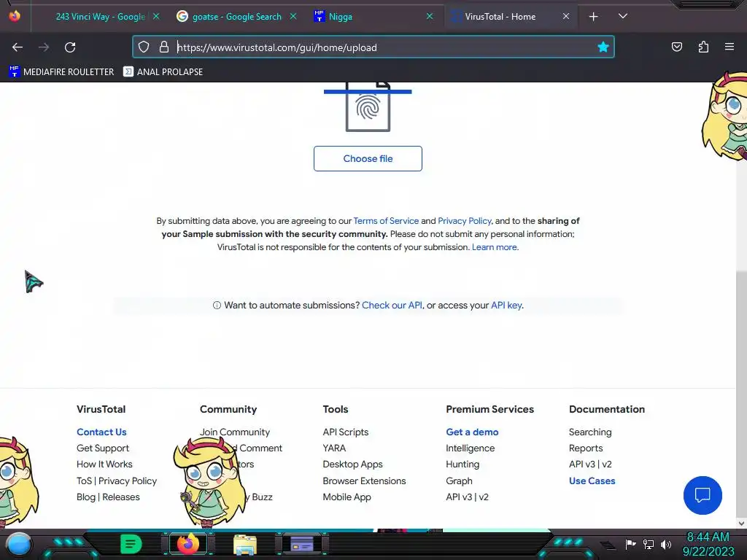Click the Choose file button

[x=368, y=158]
